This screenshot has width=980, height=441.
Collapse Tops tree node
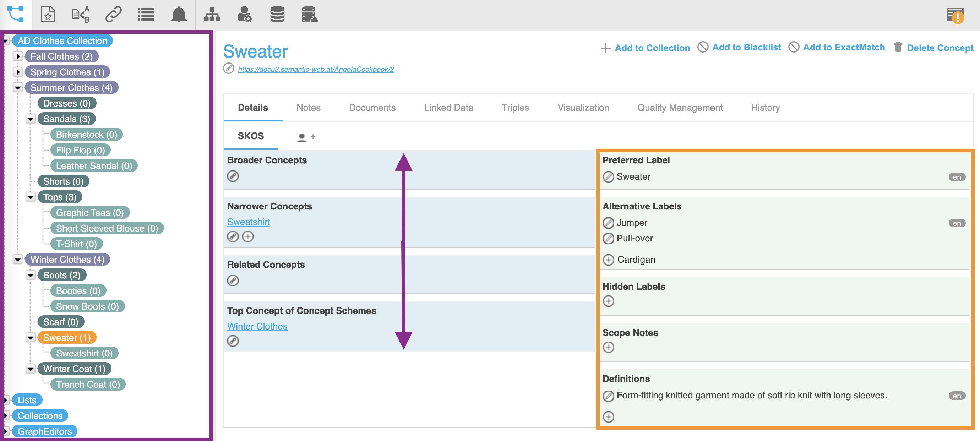(31, 197)
